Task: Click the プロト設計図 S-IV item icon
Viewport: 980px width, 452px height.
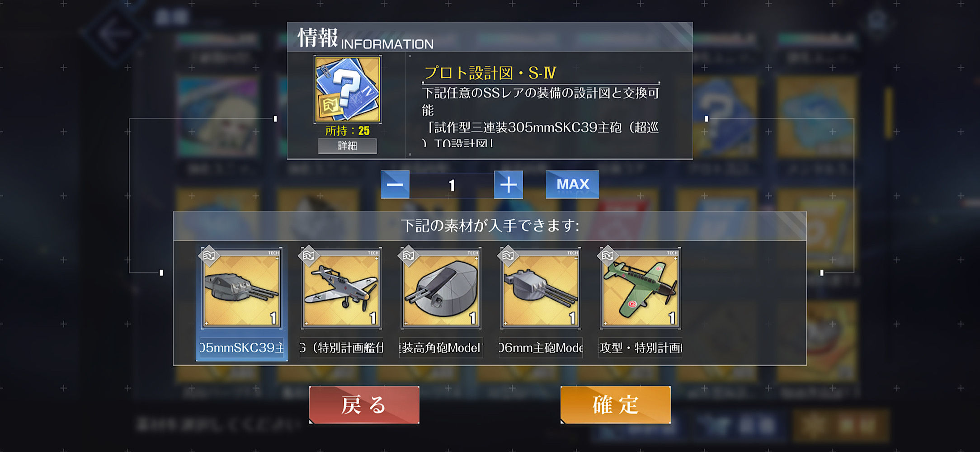Action: pyautogui.click(x=348, y=89)
